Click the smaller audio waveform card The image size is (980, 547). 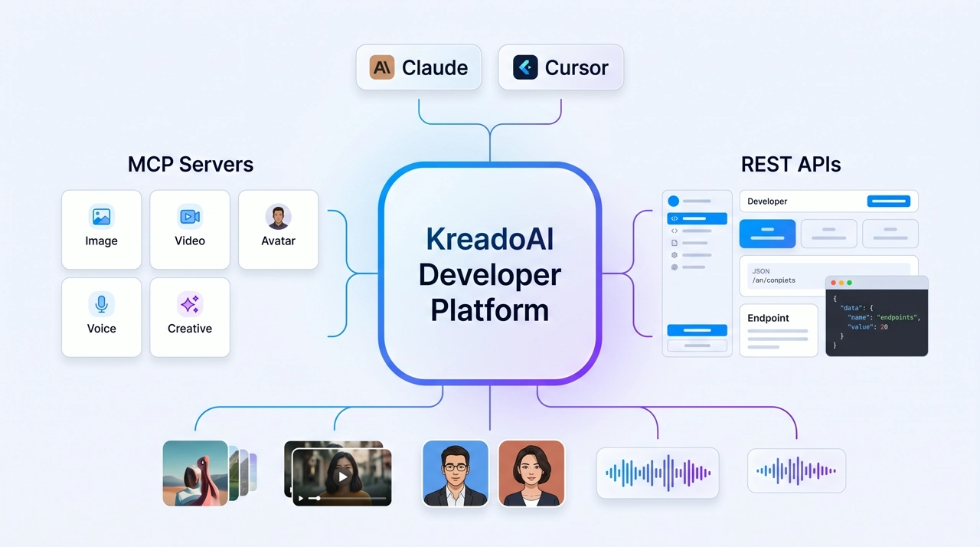click(796, 470)
